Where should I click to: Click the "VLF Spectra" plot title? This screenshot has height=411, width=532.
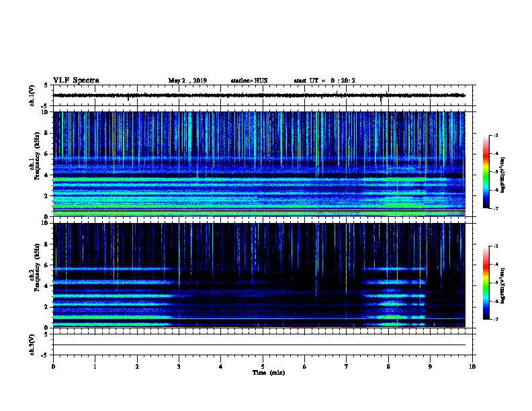76,81
